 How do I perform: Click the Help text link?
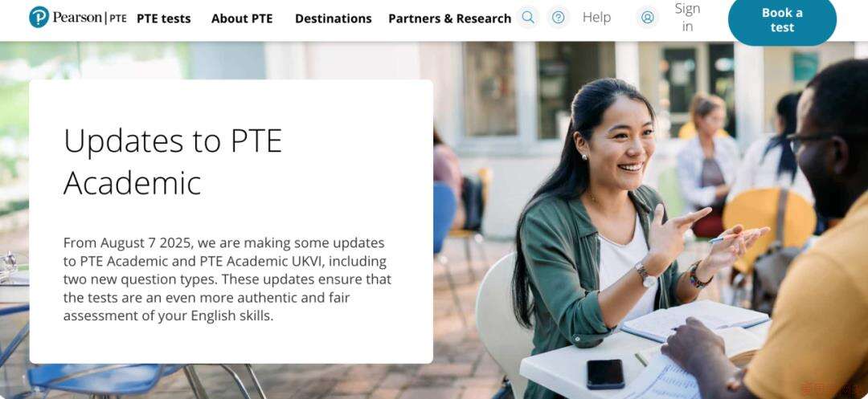pos(596,18)
